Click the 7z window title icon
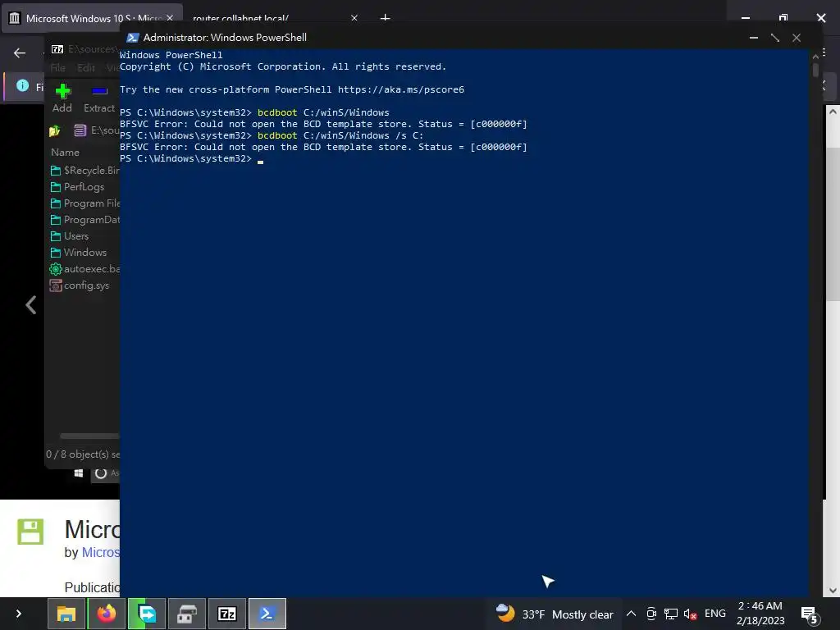840x630 pixels. coord(57,49)
